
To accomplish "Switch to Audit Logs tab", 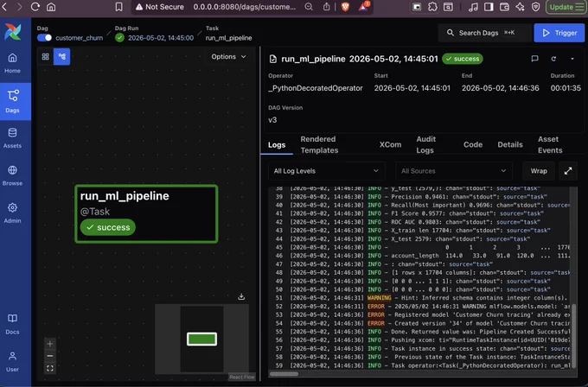I will [425, 144].
